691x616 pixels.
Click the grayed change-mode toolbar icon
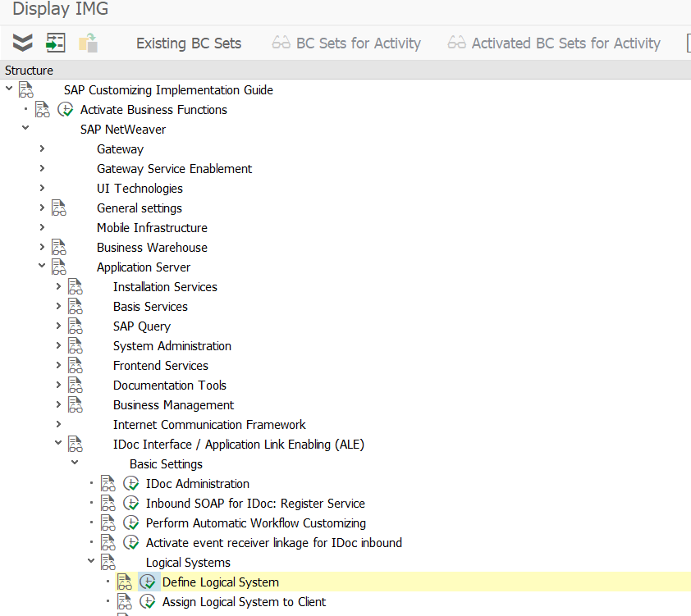88,43
